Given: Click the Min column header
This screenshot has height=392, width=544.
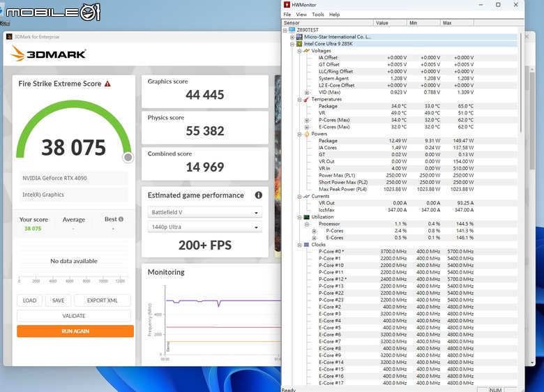Looking at the screenshot, I should click(423, 23).
